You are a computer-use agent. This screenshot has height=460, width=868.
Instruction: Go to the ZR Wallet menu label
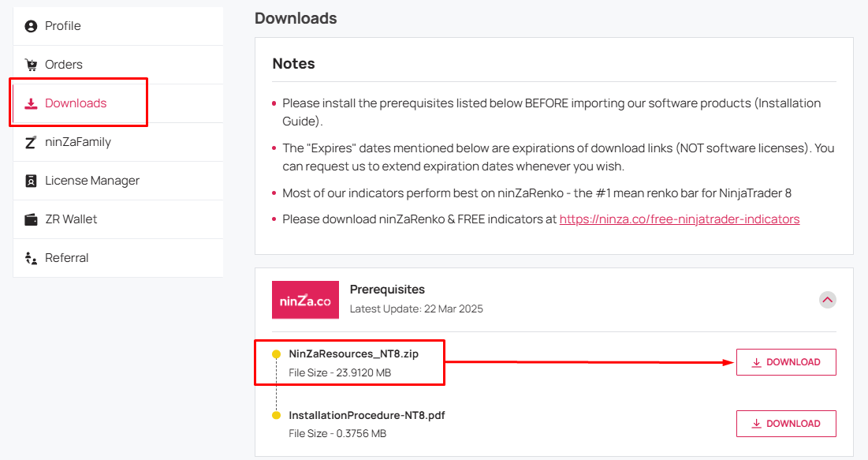71,219
